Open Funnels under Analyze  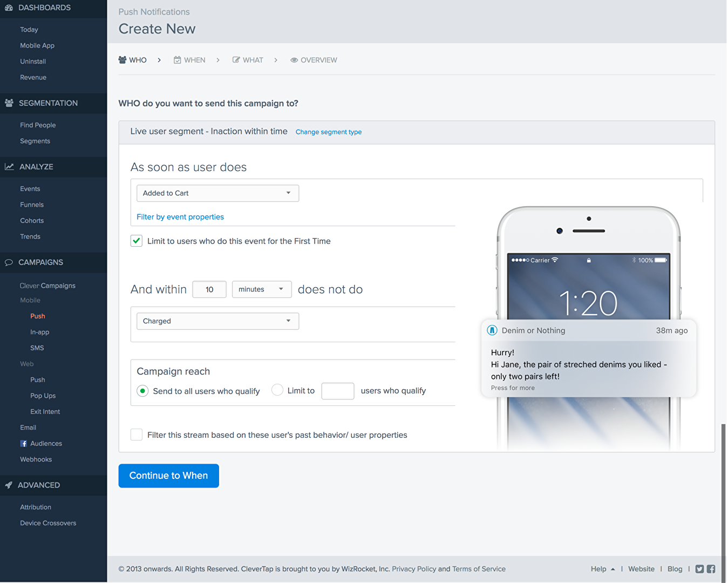[x=32, y=205]
